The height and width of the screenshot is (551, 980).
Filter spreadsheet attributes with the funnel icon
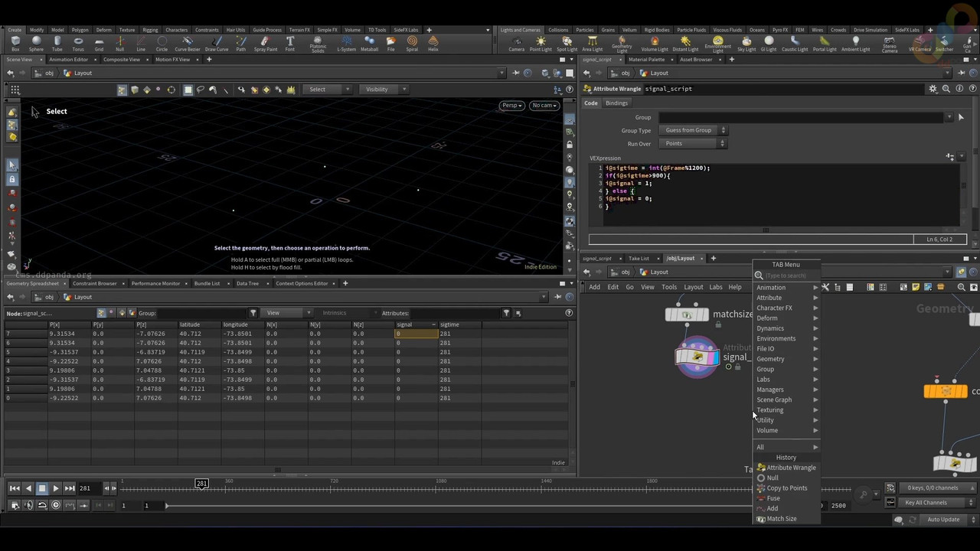pyautogui.click(x=506, y=313)
